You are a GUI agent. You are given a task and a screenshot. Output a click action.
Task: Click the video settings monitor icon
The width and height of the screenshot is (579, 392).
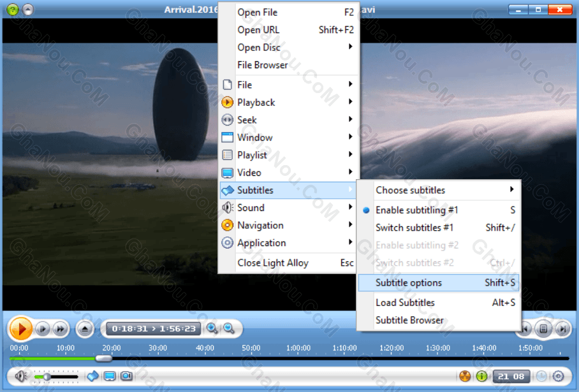click(x=110, y=376)
